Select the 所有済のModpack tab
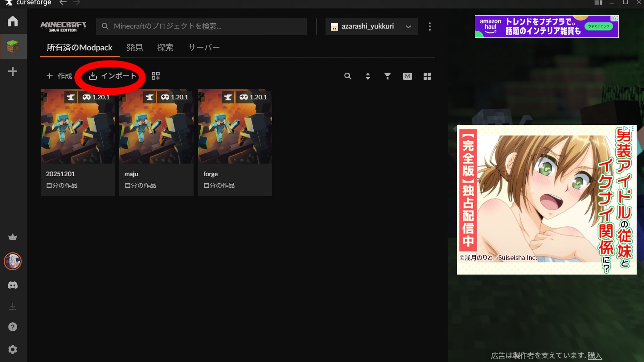This screenshot has height=362, width=644. [x=79, y=48]
